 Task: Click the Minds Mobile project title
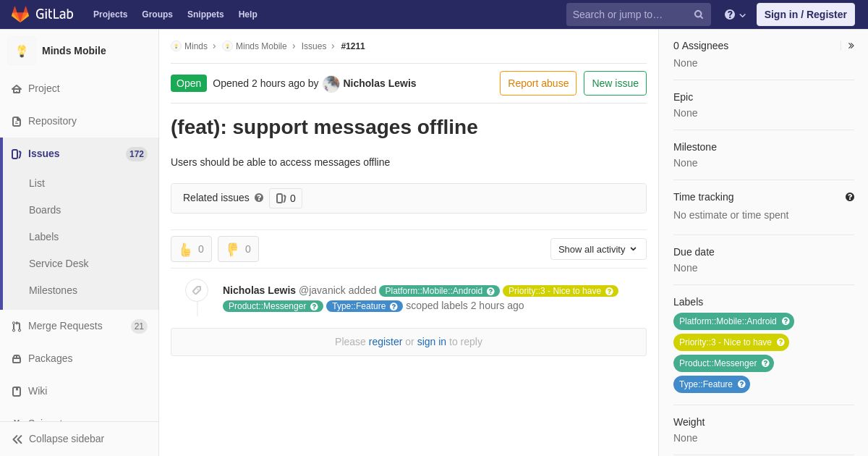pyautogui.click(x=74, y=51)
